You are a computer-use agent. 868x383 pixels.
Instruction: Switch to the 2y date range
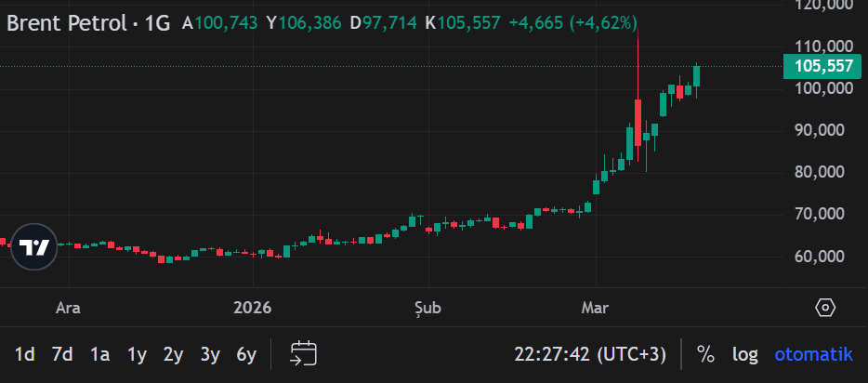173,354
